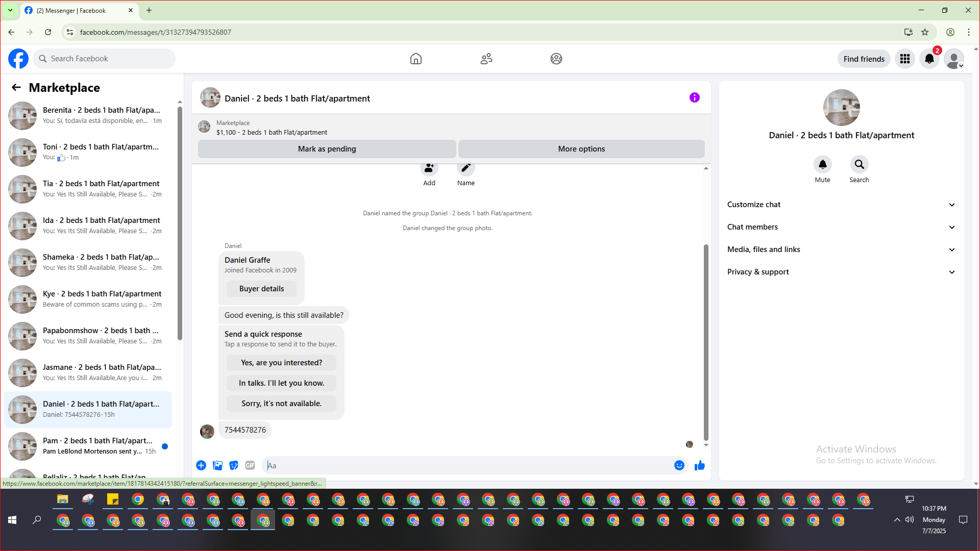
Task: Click Mark as pending button
Action: tap(327, 149)
